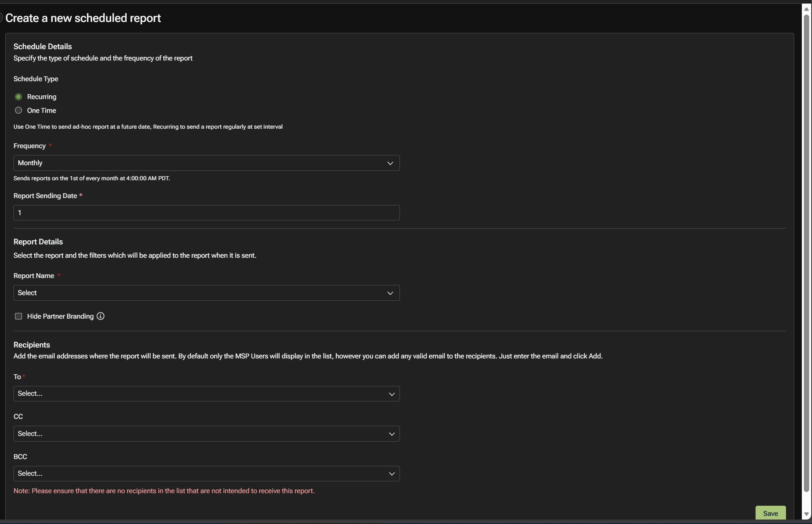
Task: Click the BCC field chevron arrow
Action: click(x=392, y=474)
